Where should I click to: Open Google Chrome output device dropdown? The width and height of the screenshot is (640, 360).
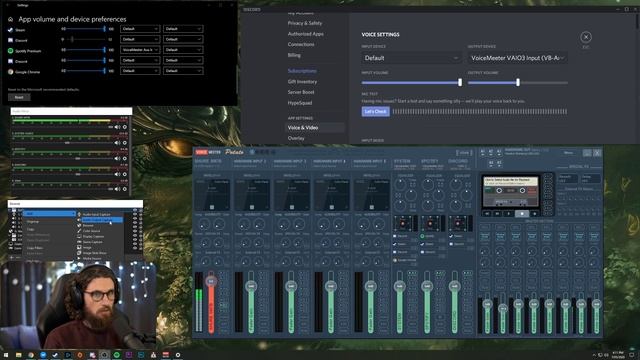click(140, 71)
